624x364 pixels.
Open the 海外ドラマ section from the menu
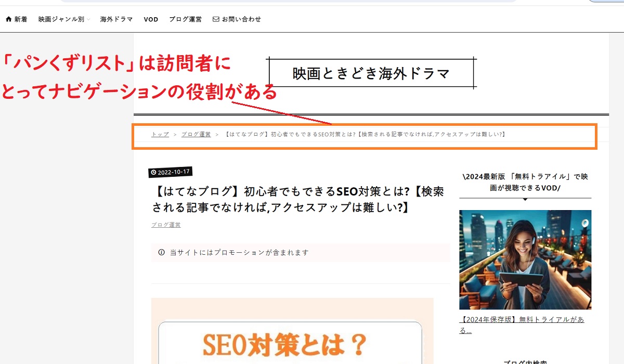point(115,19)
